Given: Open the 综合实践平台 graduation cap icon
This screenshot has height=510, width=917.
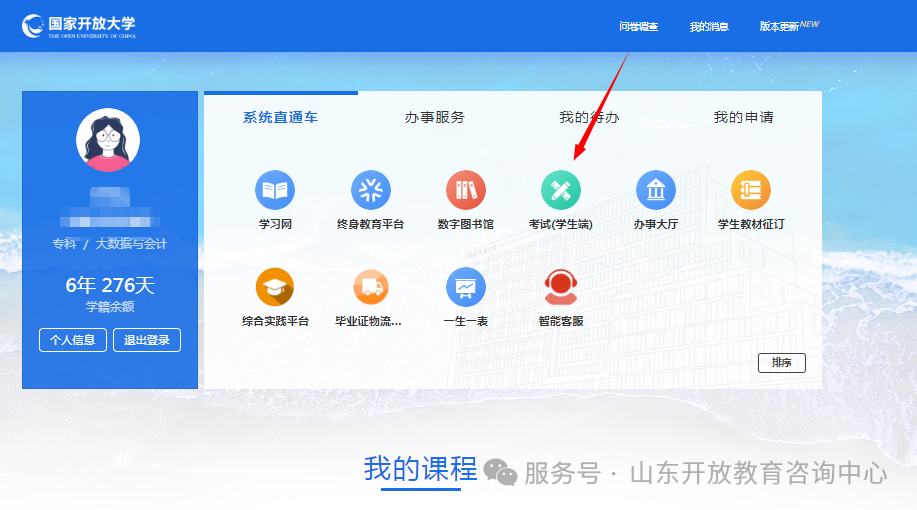Looking at the screenshot, I should [x=275, y=287].
